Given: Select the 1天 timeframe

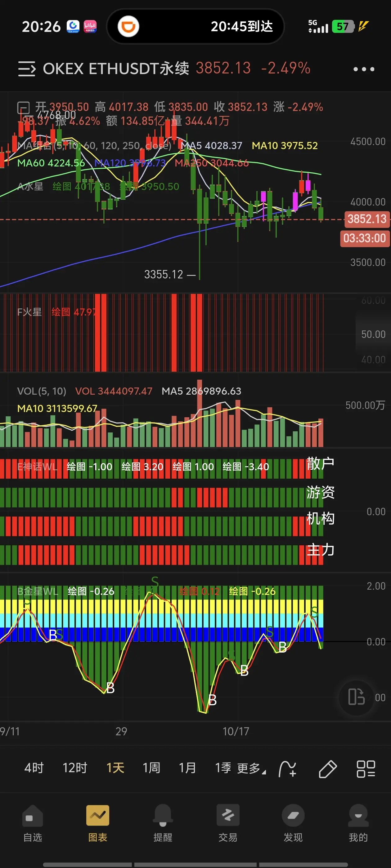Looking at the screenshot, I should [x=115, y=768].
